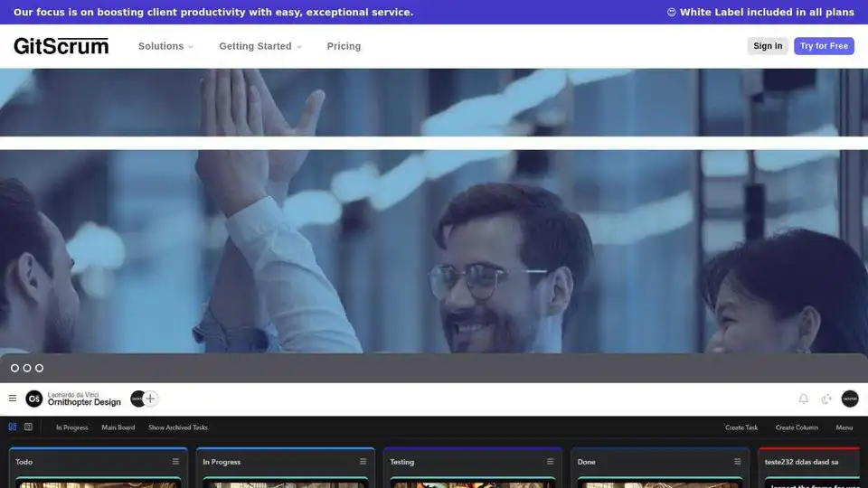The width and height of the screenshot is (868, 488).
Task: Click the Sign in button
Action: [x=768, y=46]
